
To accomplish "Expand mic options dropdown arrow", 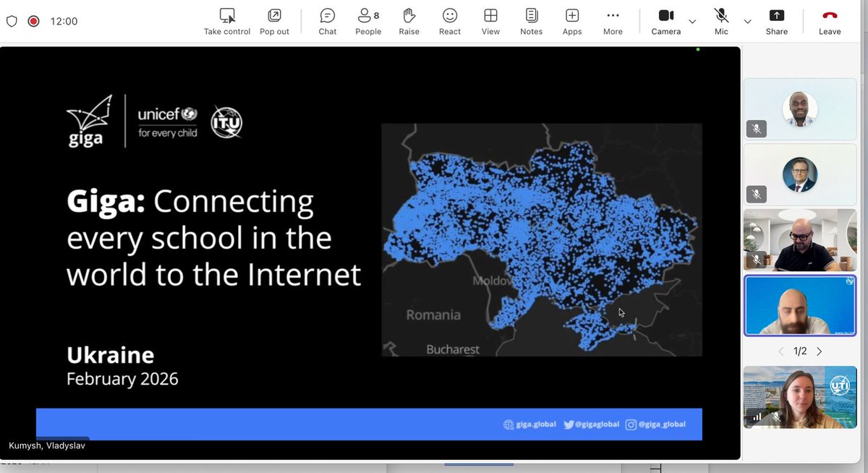I will tap(747, 22).
